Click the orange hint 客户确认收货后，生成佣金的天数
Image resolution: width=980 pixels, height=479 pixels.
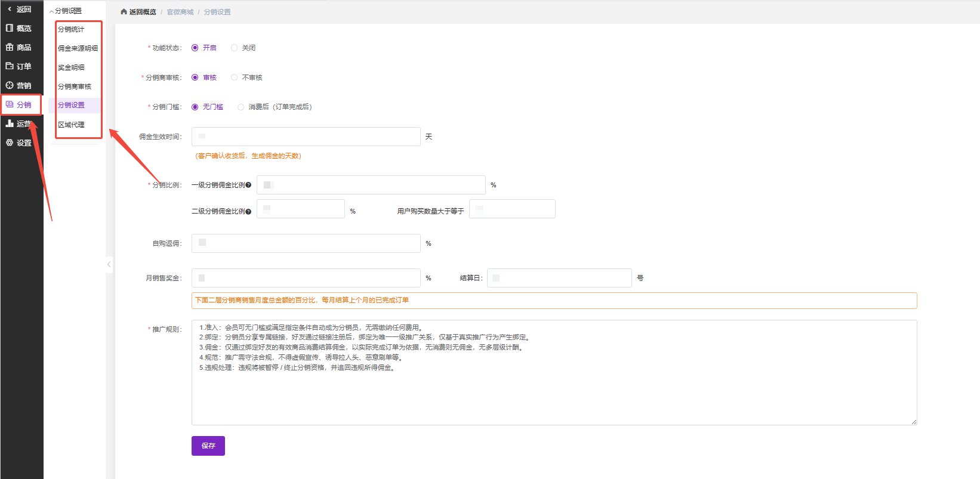coord(248,156)
